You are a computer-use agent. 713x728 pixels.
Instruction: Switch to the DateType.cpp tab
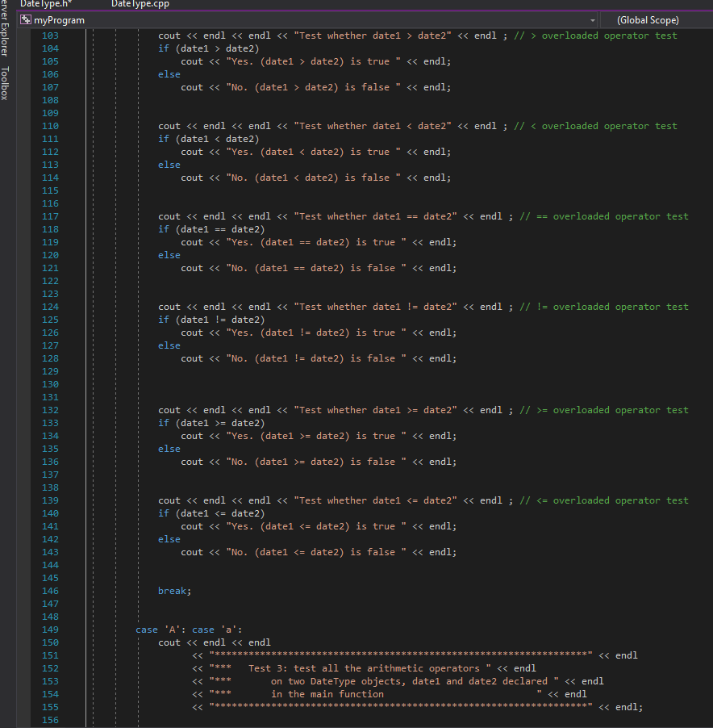click(x=139, y=4)
